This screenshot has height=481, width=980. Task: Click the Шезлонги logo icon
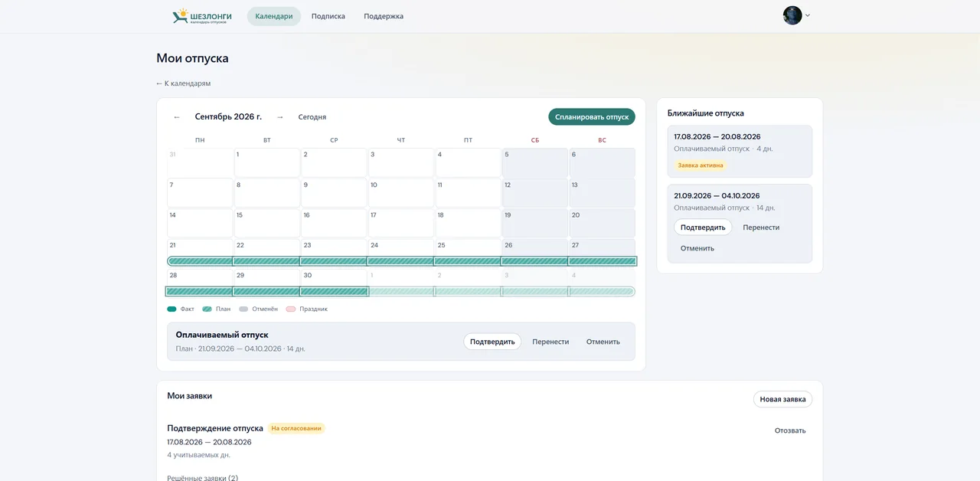180,16
